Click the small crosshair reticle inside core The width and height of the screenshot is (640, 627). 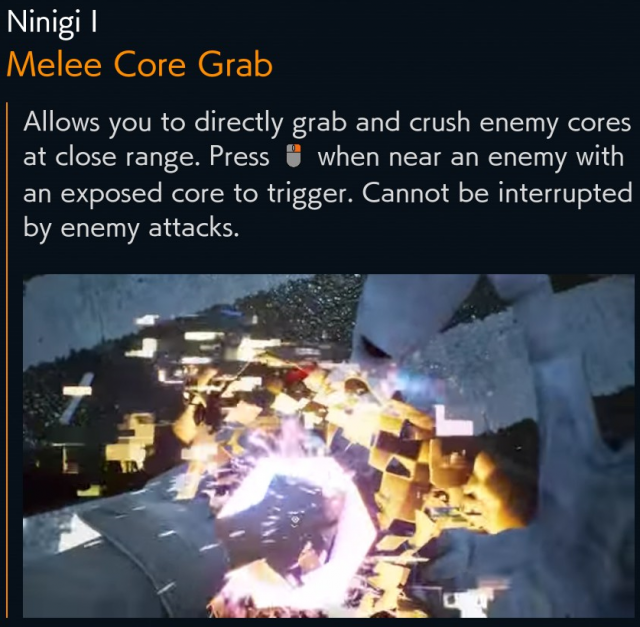[295, 520]
